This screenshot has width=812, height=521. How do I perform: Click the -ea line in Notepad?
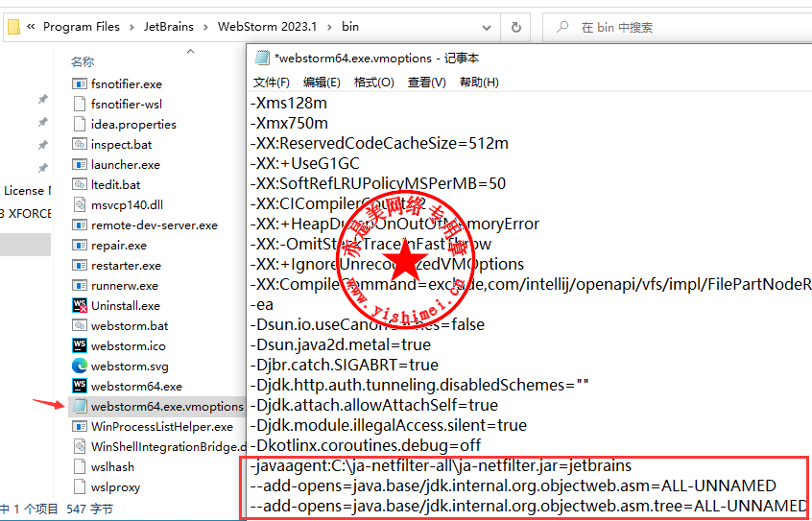262,304
